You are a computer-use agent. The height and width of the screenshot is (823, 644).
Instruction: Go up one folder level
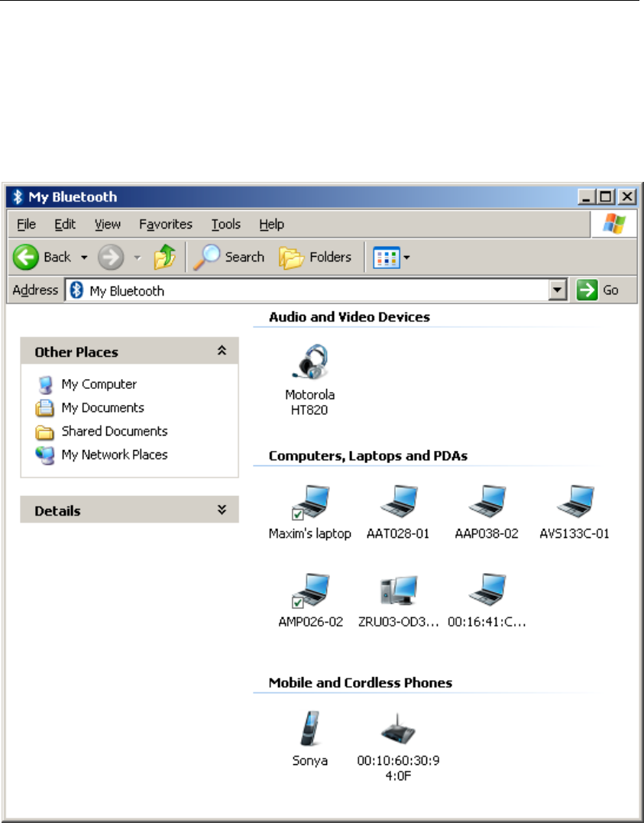(x=165, y=257)
